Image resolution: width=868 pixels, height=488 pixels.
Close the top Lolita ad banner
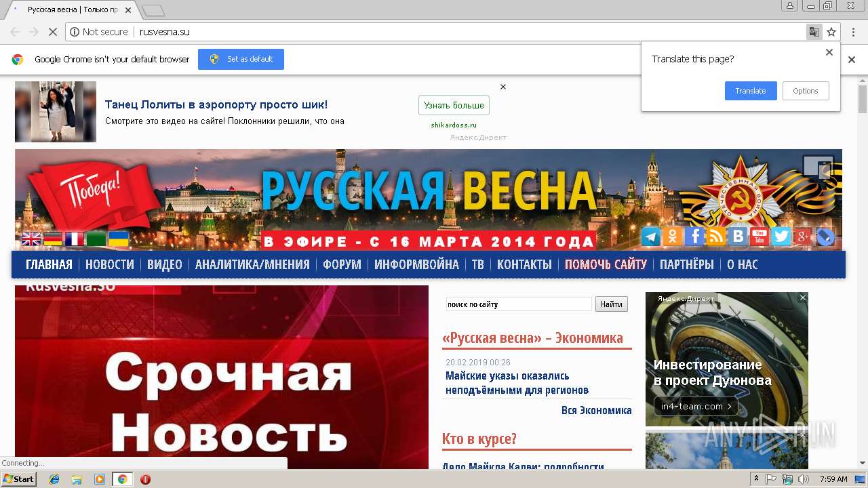coord(503,87)
